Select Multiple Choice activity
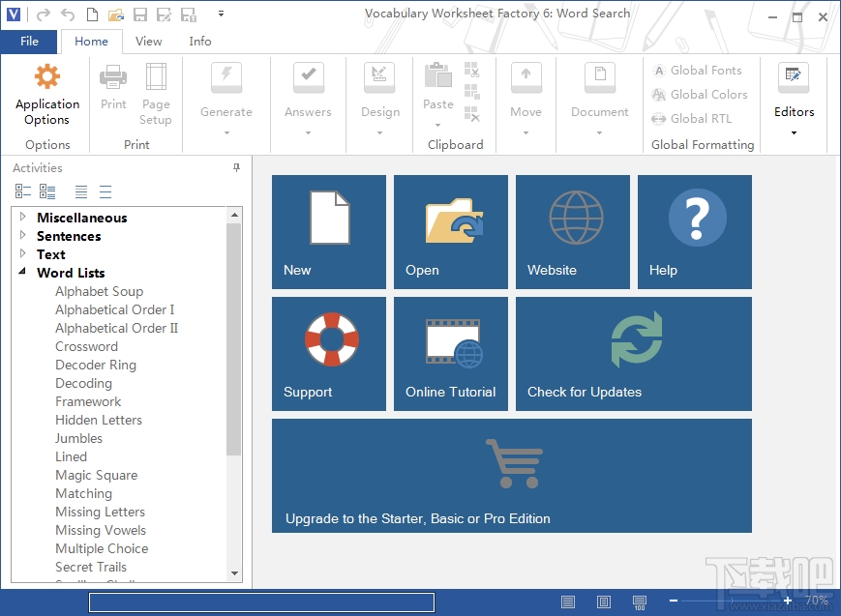The image size is (841, 616). coord(102,548)
